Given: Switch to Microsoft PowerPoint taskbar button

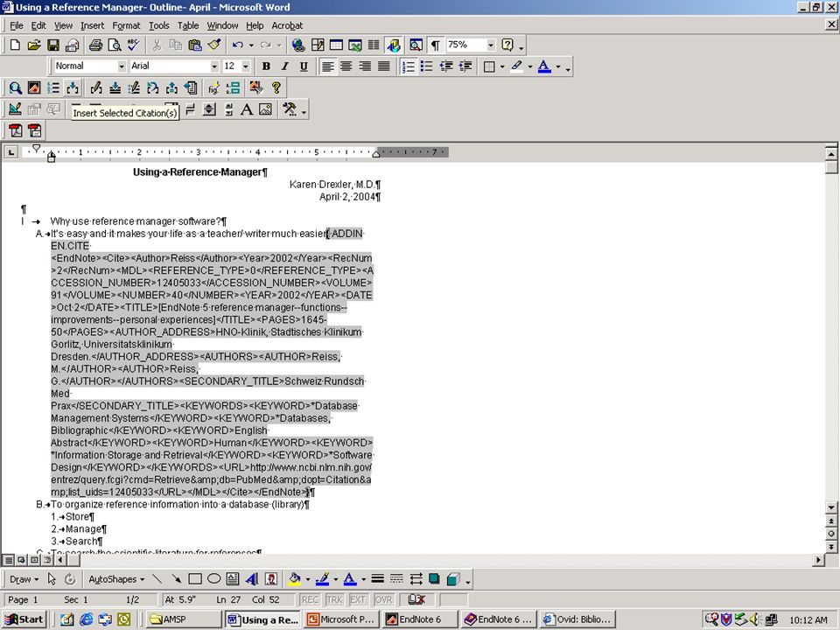Looking at the screenshot, I should click(340, 619).
